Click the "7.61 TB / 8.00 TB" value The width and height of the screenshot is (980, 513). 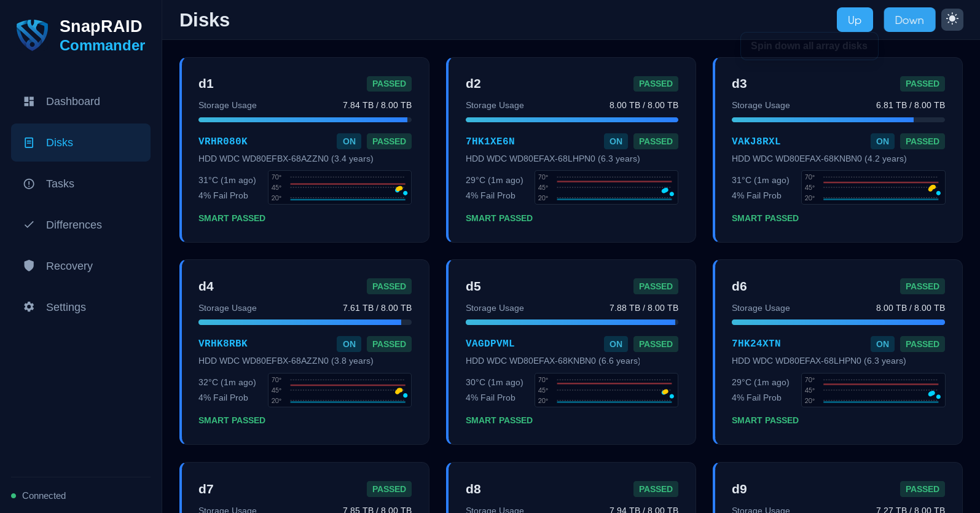pos(377,308)
